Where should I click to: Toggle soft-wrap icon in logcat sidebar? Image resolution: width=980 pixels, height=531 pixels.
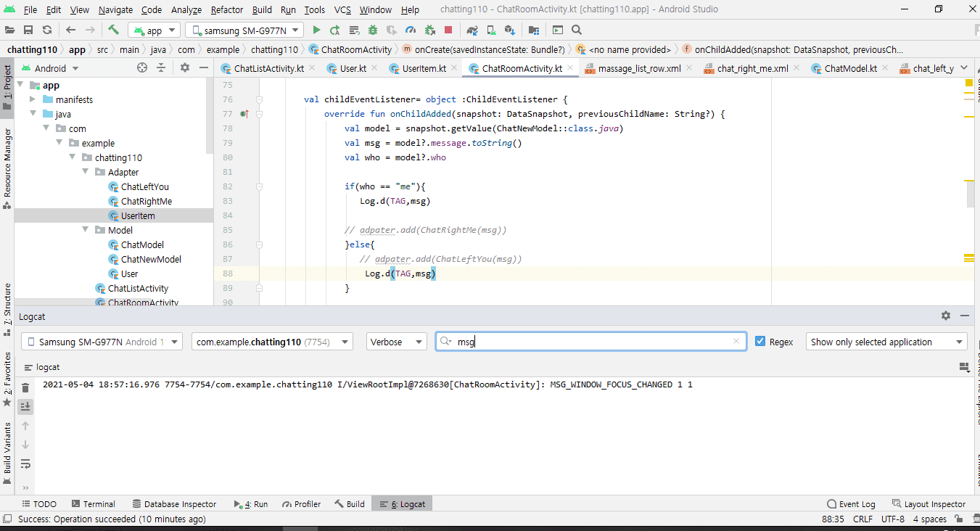(x=25, y=464)
